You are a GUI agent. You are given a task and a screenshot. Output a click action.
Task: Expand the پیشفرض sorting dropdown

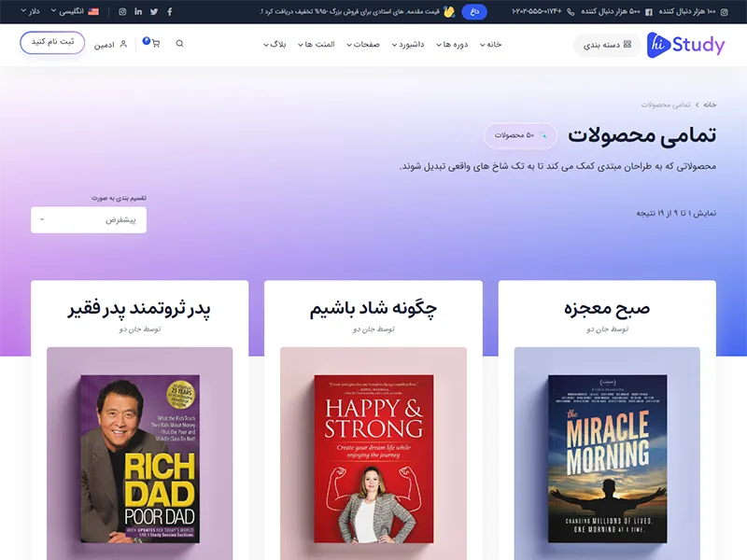(89, 220)
